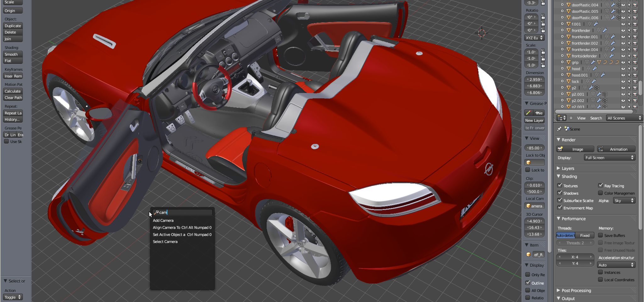The width and height of the screenshot is (644, 302).
Task: Enable the Save Buffers checkbox
Action: (601, 235)
